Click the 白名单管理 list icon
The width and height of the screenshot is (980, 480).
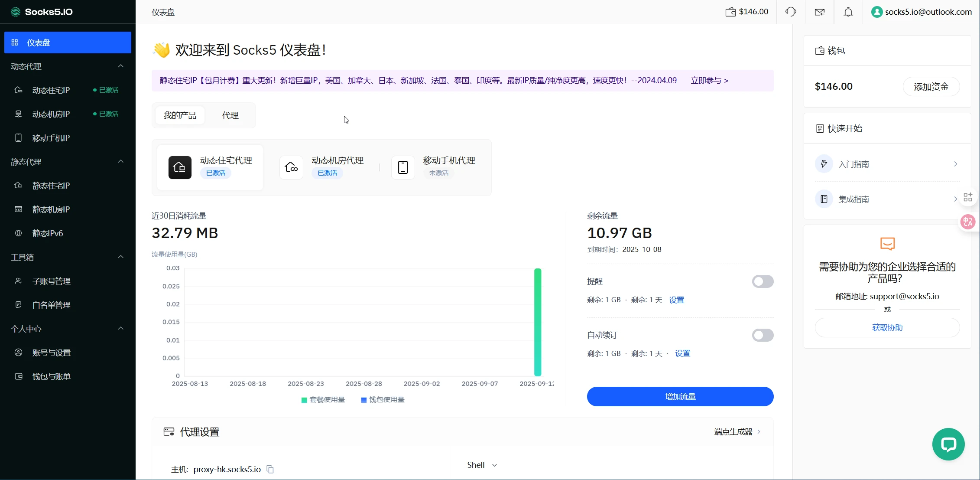(x=18, y=305)
